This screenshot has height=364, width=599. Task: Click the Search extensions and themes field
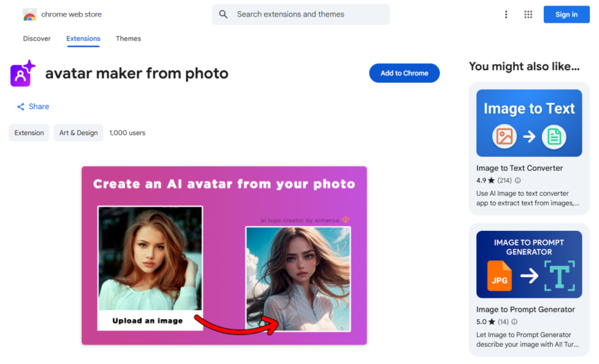click(x=301, y=14)
